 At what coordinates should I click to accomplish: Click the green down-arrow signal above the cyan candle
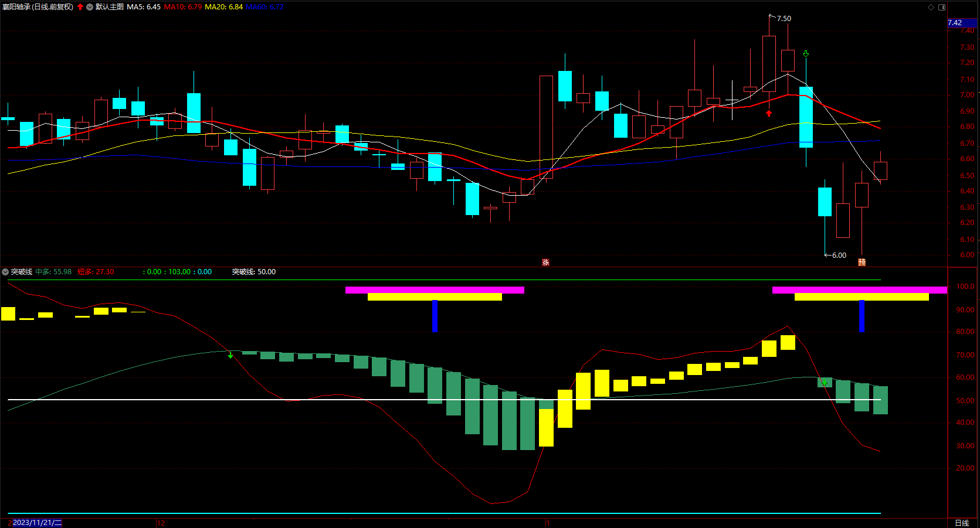806,54
